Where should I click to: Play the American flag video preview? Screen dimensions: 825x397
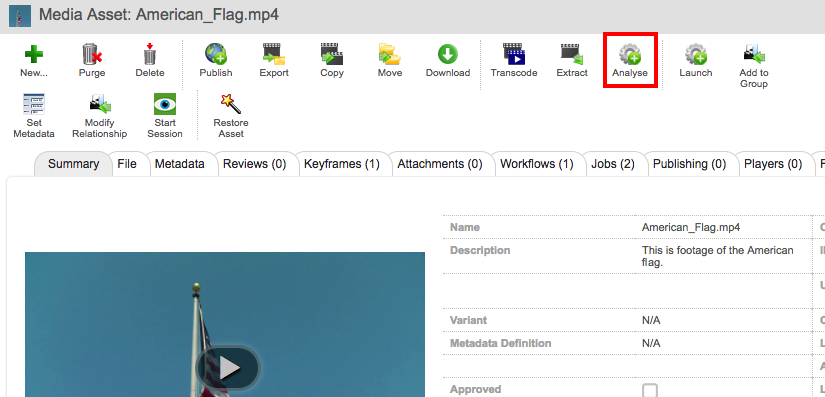228,368
